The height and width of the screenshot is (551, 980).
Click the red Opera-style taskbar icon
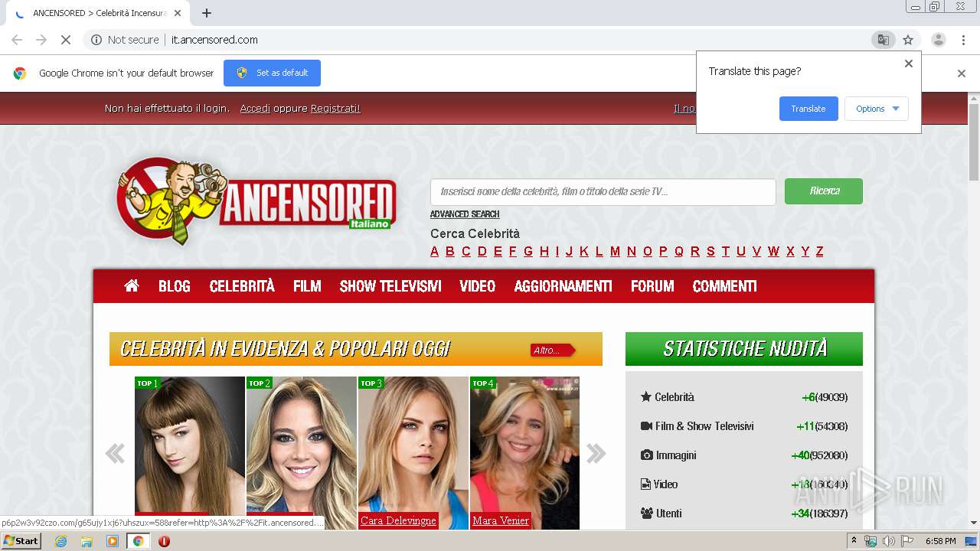[164, 541]
